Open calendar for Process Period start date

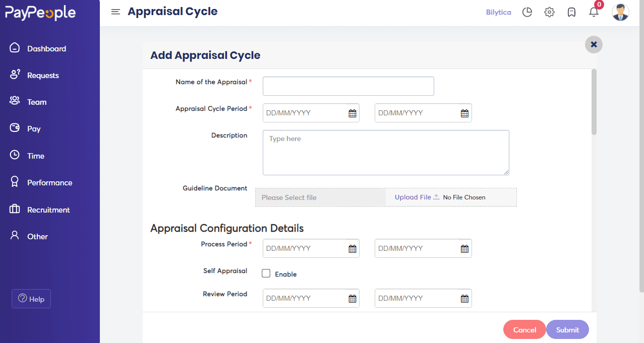coord(353,248)
